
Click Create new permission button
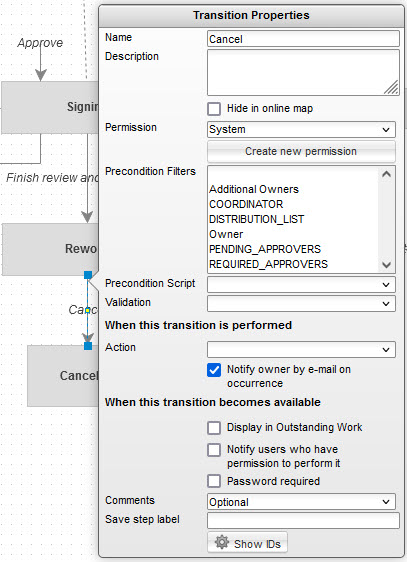pos(301,151)
